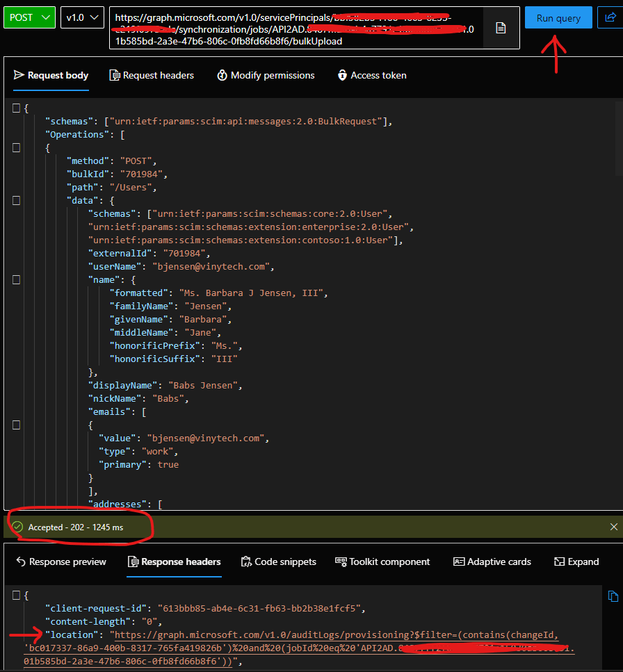Open the Toolkit component tab

[382, 562]
